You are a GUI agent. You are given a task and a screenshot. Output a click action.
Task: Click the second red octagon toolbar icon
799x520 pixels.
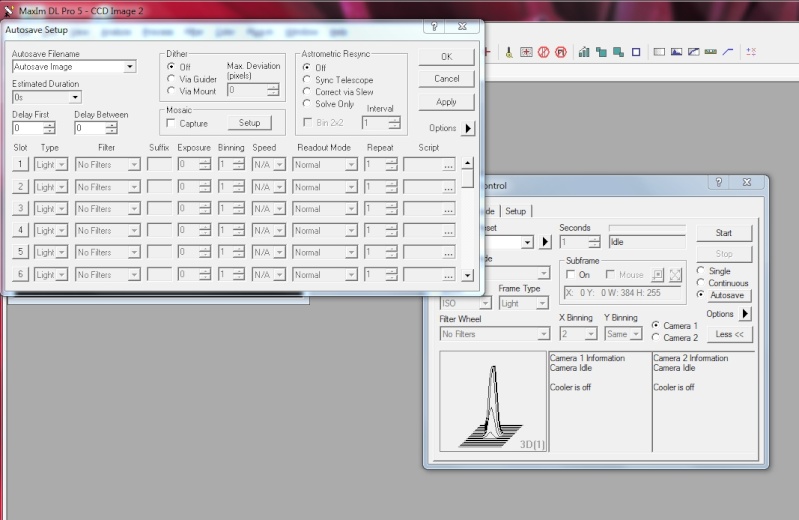coord(561,52)
